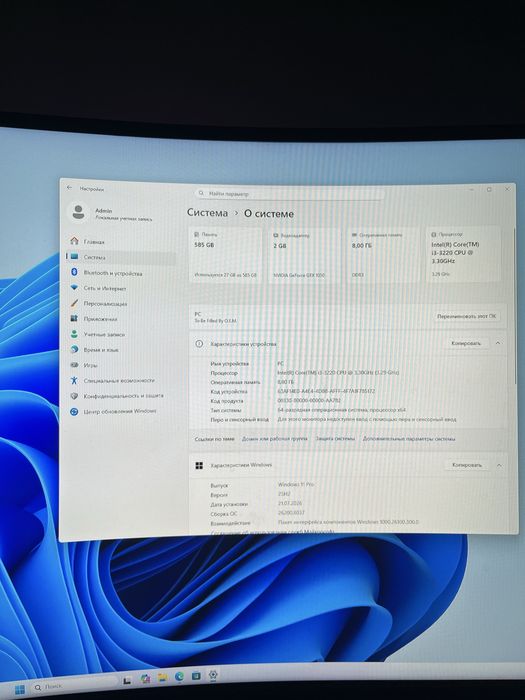
Task: Open the Оперативная память 8,00 ГБ card
Action: pos(384,254)
